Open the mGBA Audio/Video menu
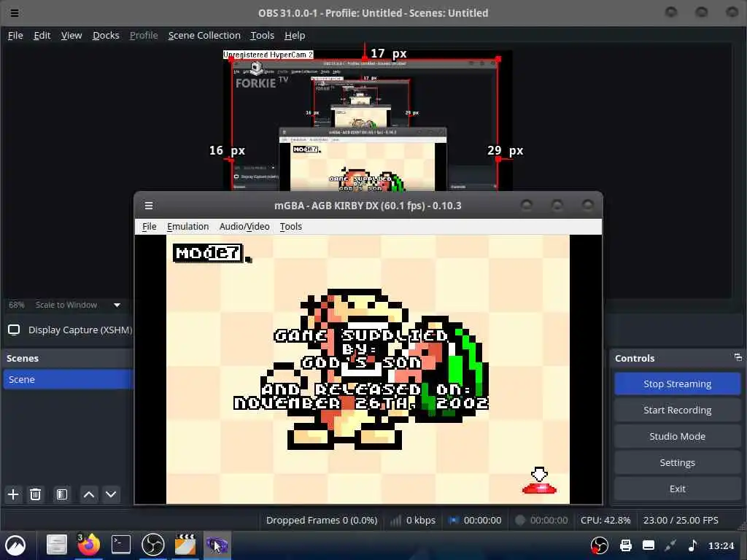The image size is (747, 560). click(x=244, y=226)
